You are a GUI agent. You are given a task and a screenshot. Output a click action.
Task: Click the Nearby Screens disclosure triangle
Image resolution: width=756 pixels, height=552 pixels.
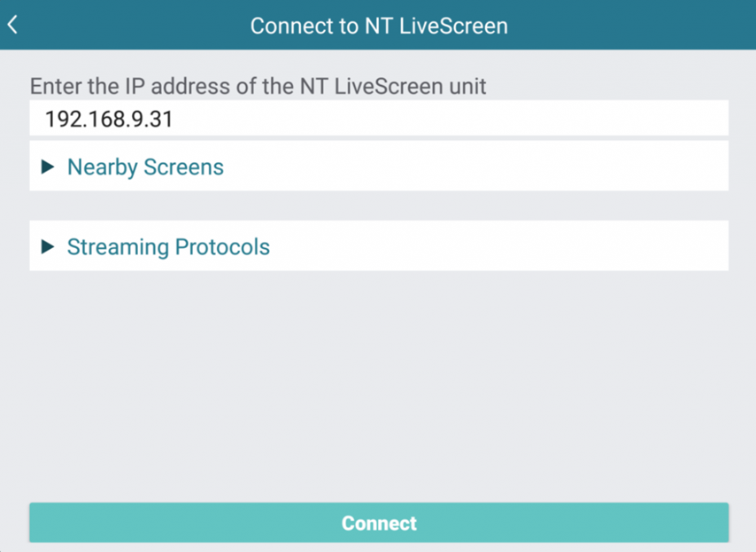[x=47, y=167]
